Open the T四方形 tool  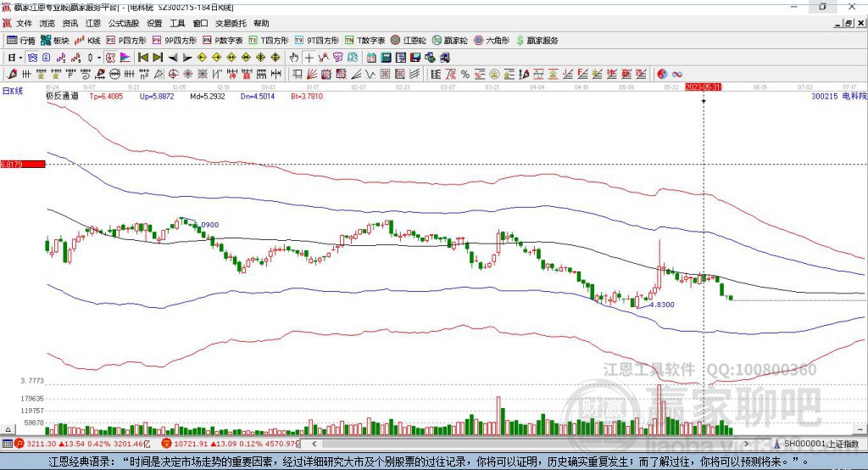[x=269, y=41]
